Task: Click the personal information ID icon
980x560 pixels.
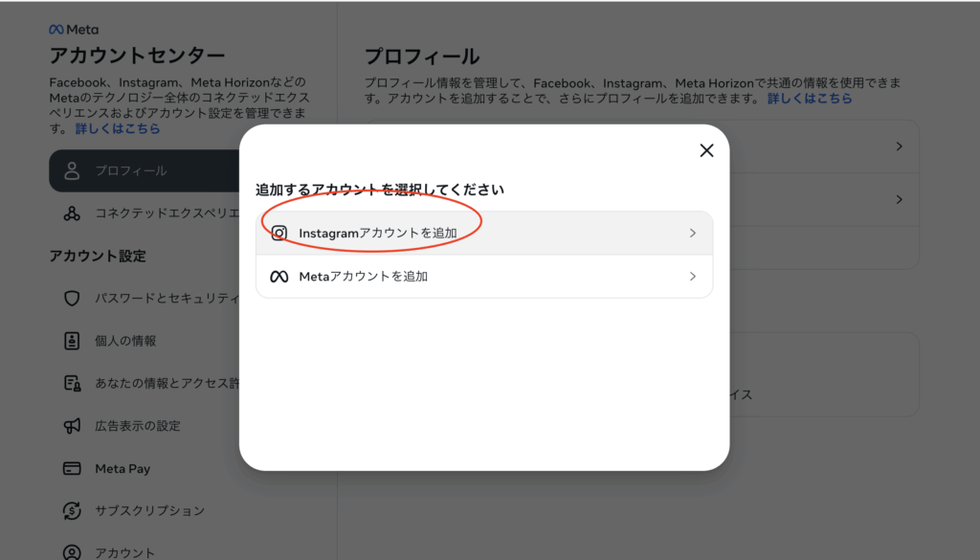Action: coord(72,341)
